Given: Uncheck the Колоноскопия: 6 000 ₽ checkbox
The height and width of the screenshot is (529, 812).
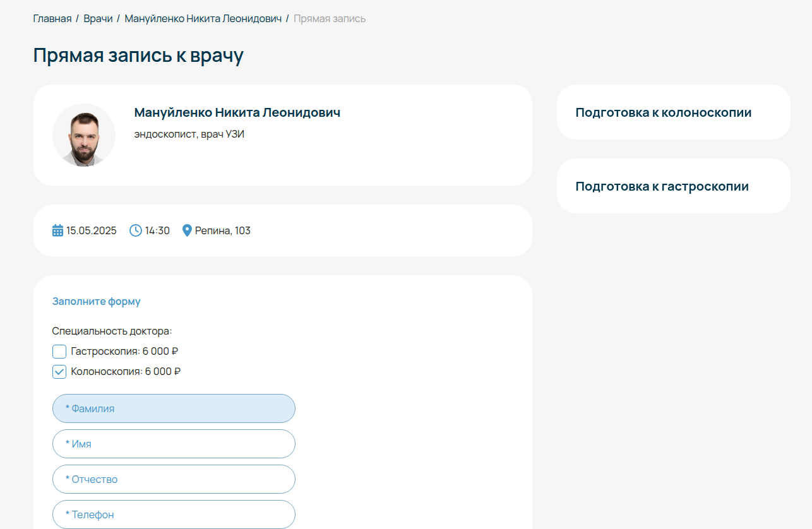Looking at the screenshot, I should (x=59, y=372).
